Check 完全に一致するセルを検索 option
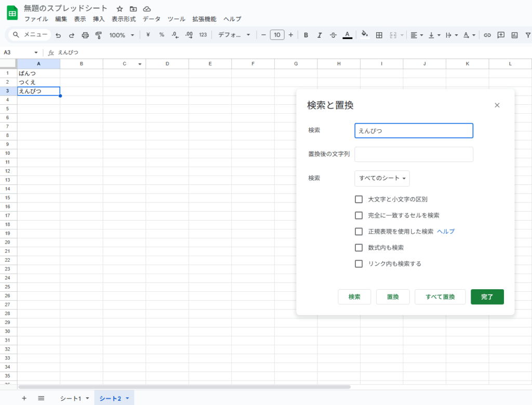The height and width of the screenshot is (405, 532). pyautogui.click(x=358, y=215)
